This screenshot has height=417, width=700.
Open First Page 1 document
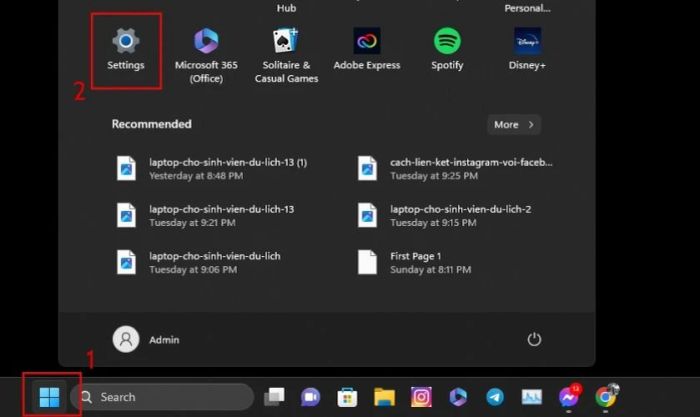[x=414, y=263]
